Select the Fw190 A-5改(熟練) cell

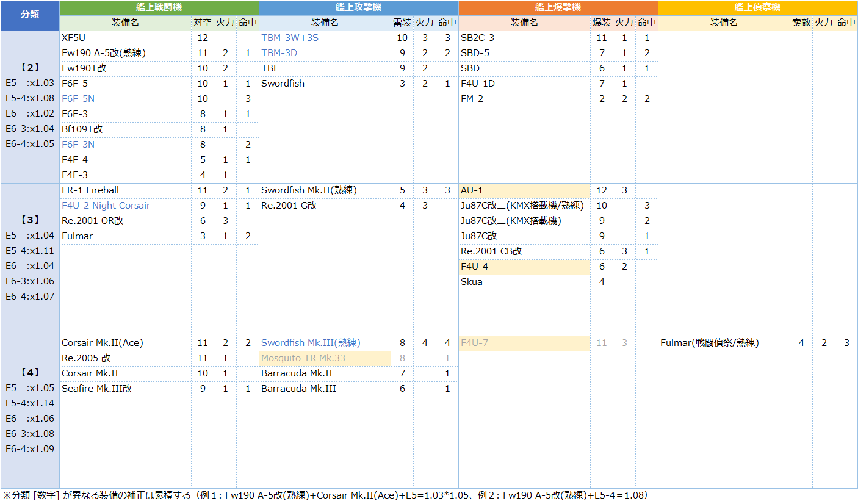(126, 53)
